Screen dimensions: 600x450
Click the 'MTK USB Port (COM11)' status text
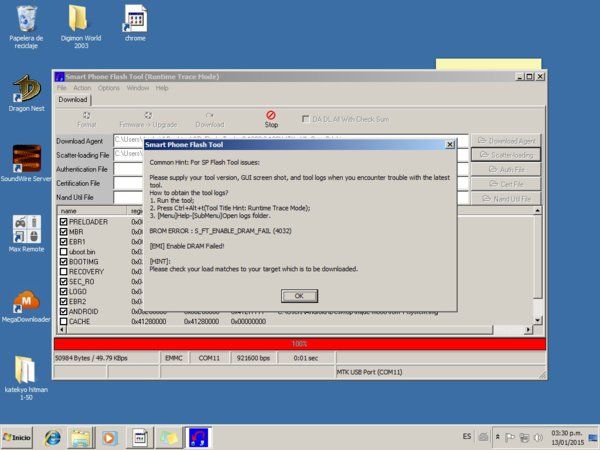(369, 372)
